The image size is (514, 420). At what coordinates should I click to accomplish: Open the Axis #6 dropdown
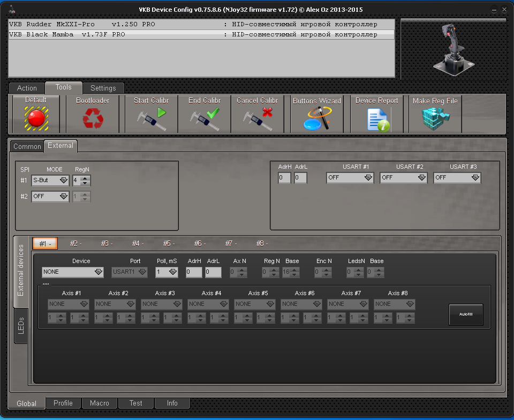click(x=301, y=304)
